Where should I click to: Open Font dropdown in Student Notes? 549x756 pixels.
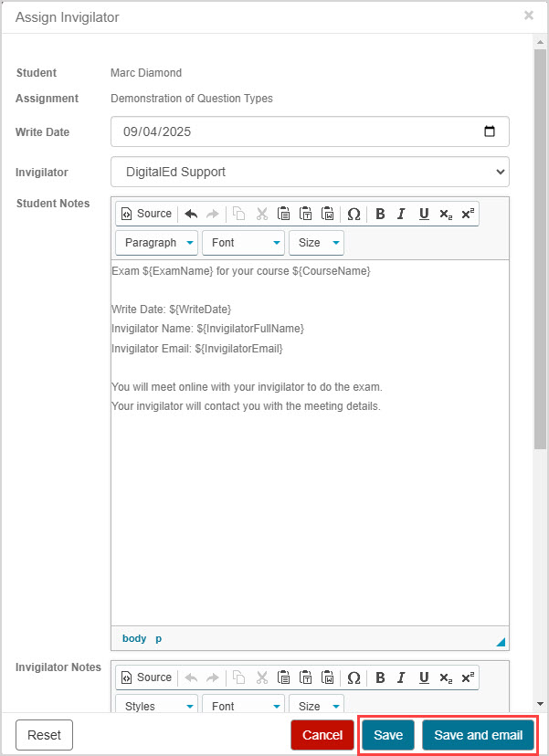point(242,243)
